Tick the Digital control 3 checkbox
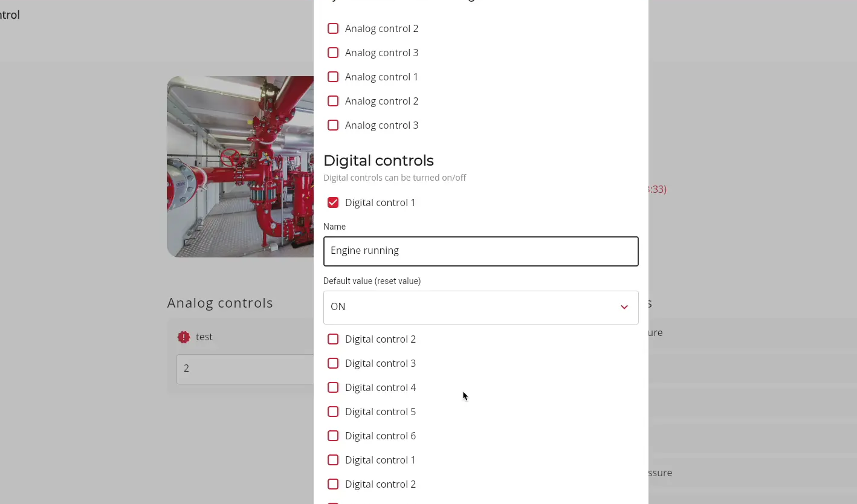Viewport: 857px width, 504px height. tap(333, 363)
